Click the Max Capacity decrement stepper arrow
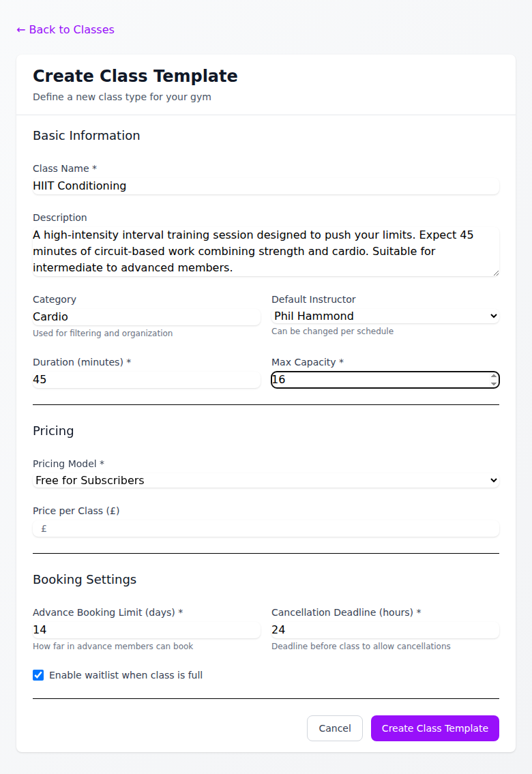 click(x=493, y=383)
